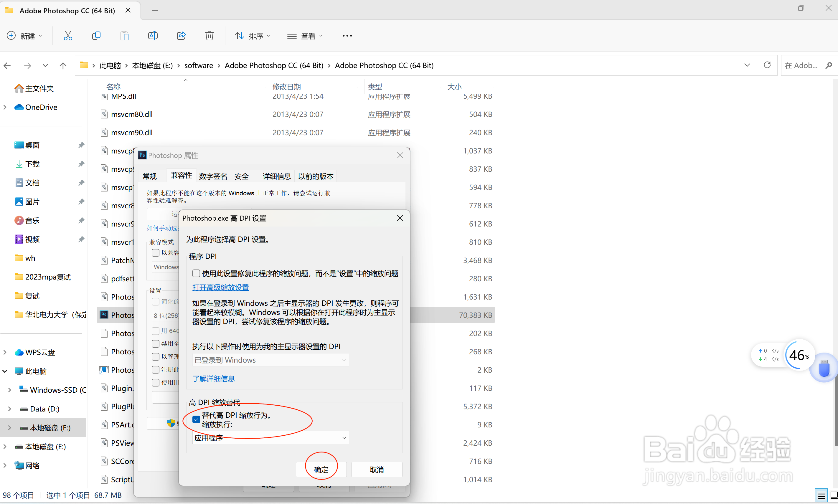The height and width of the screenshot is (504, 838).
Task: Click the Cut scissors icon in the toolbar
Action: pos(68,36)
